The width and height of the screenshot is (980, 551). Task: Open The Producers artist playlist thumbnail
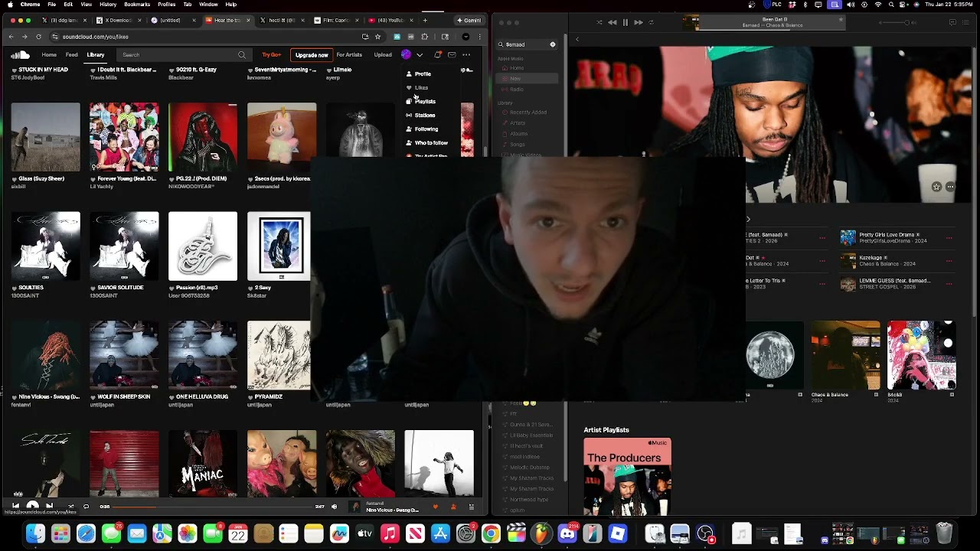click(627, 476)
